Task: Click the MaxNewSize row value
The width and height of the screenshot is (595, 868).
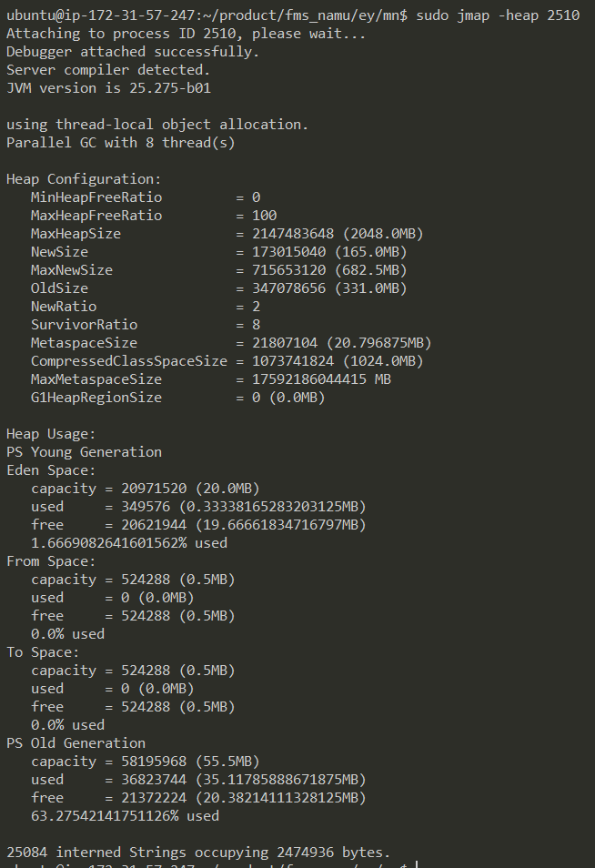Action: 329,270
